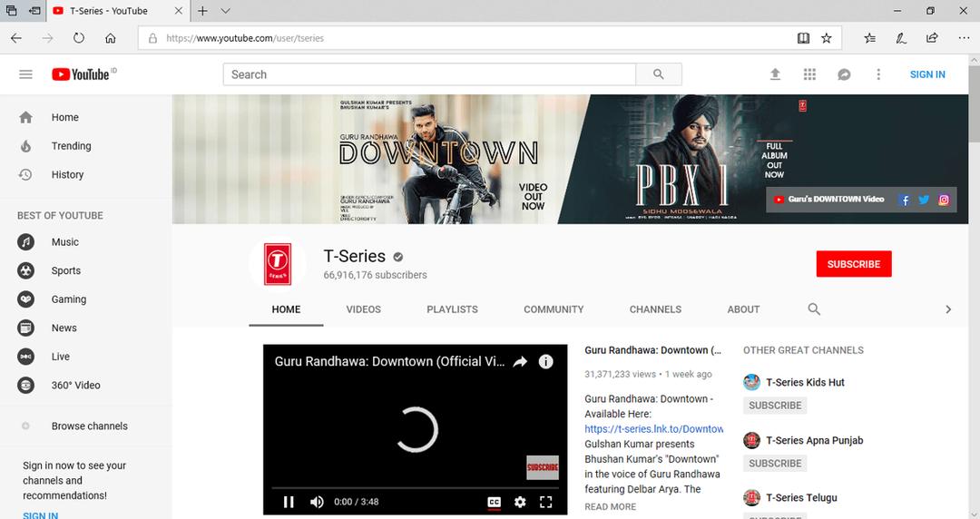Toggle closed captions on the player

pos(494,502)
